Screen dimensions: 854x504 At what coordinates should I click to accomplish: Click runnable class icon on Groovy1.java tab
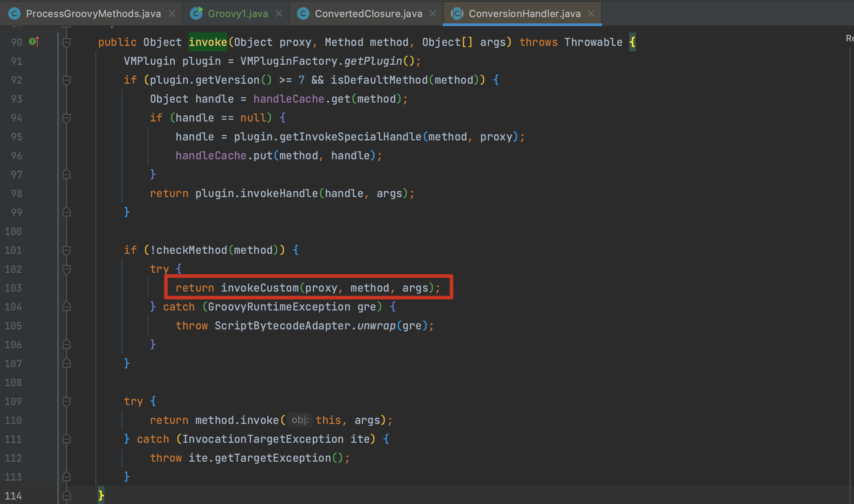[x=196, y=13]
